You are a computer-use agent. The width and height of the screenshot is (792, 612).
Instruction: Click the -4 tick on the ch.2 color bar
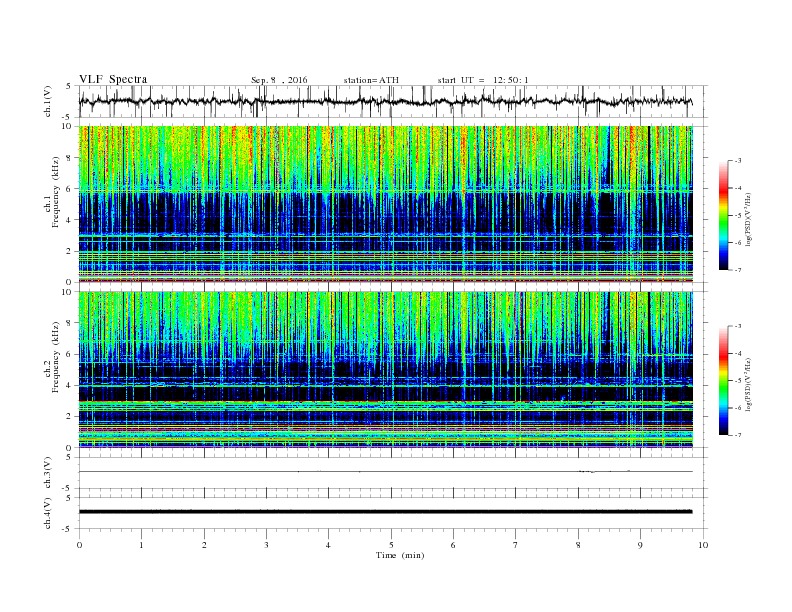tap(737, 353)
